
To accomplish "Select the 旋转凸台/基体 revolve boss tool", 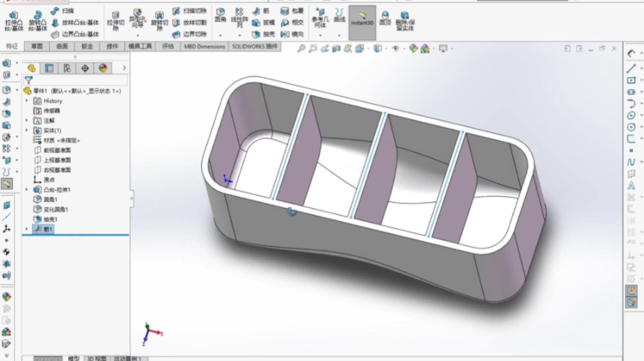I will (x=38, y=21).
